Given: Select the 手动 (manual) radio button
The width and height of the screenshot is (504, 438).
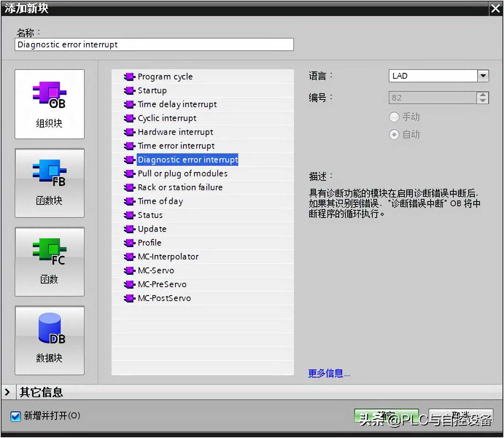Looking at the screenshot, I should [x=394, y=117].
